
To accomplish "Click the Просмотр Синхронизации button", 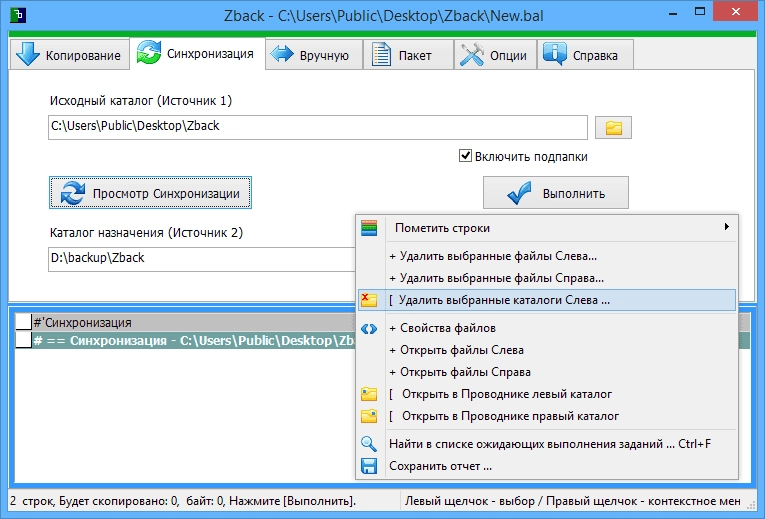I will point(150,193).
